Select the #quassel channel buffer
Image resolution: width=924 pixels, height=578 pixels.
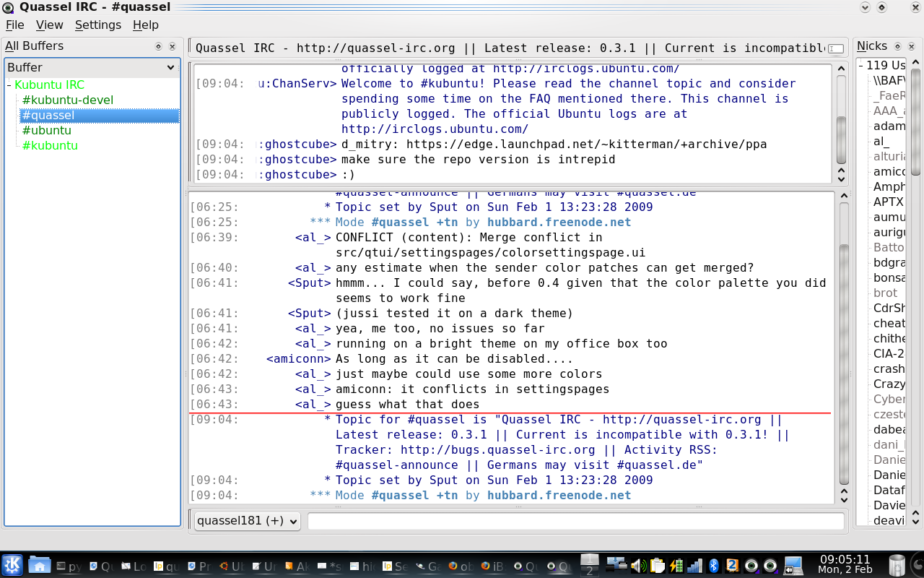[x=100, y=115]
